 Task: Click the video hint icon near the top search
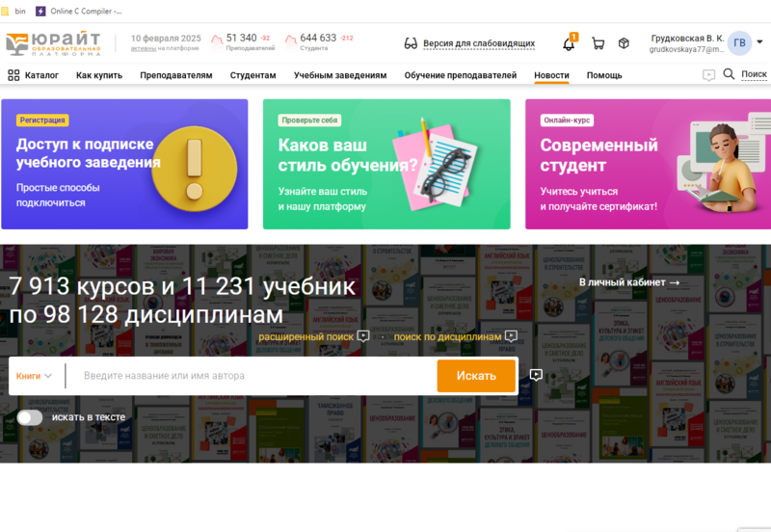click(x=708, y=75)
